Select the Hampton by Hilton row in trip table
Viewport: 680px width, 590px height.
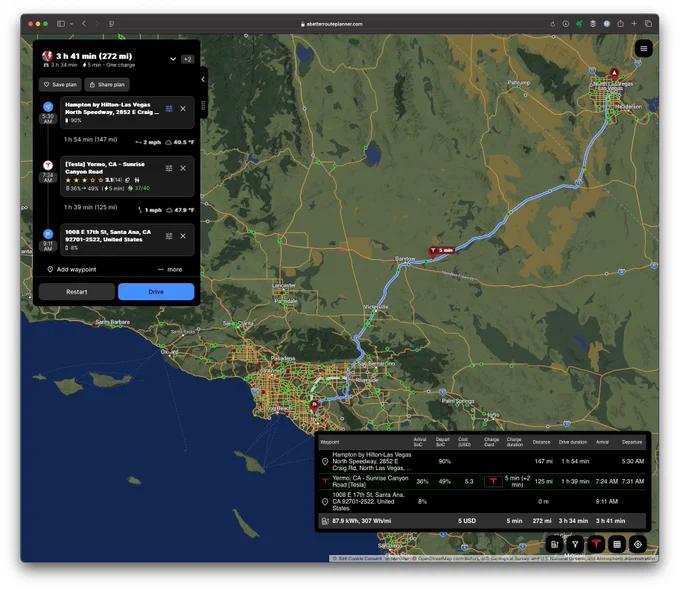click(483, 462)
